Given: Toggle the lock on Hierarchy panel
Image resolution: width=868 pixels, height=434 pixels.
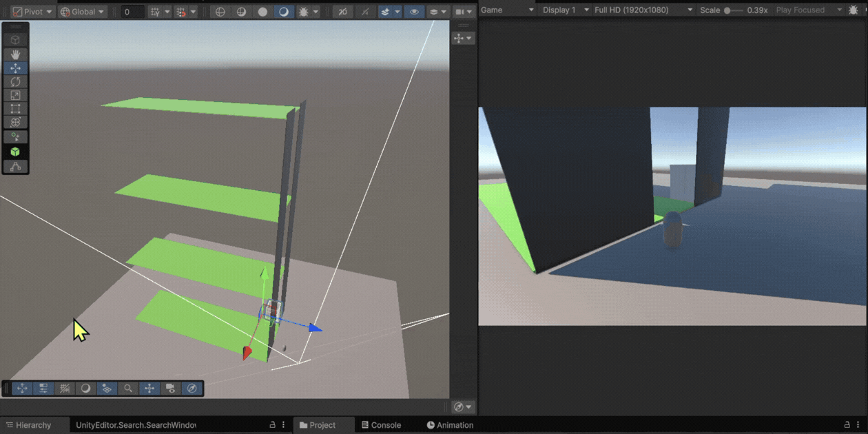Looking at the screenshot, I should point(272,425).
